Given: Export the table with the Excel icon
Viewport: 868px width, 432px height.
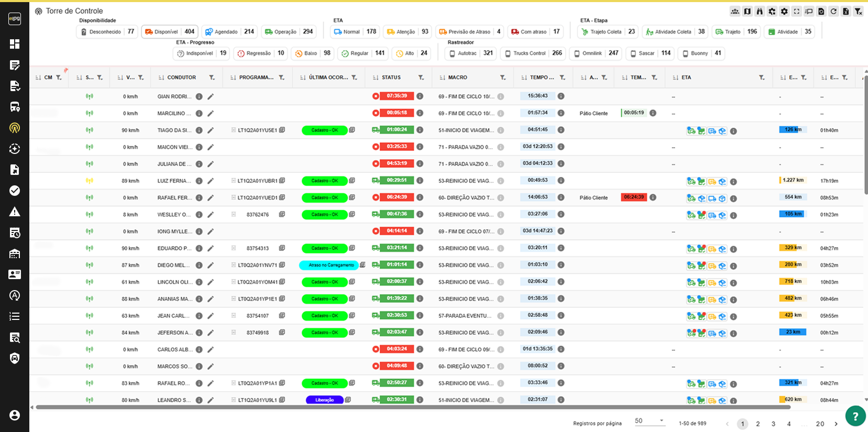Looking at the screenshot, I should (845, 11).
